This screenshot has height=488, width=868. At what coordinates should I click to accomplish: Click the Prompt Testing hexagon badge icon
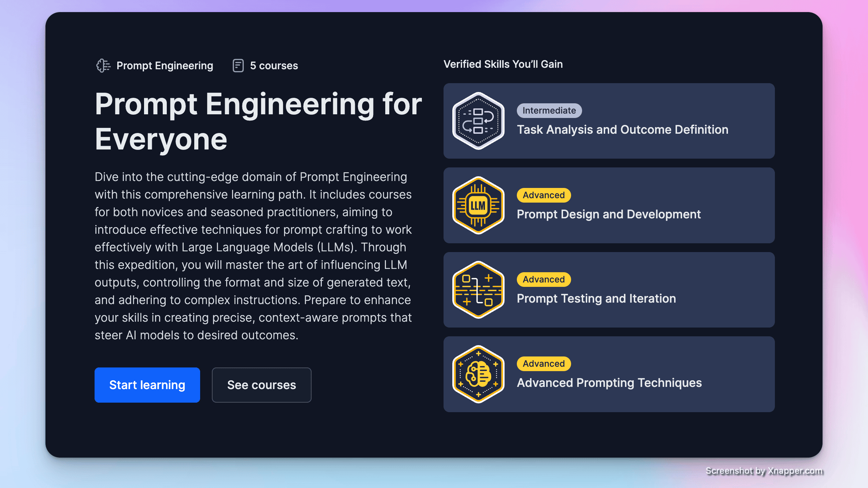478,290
